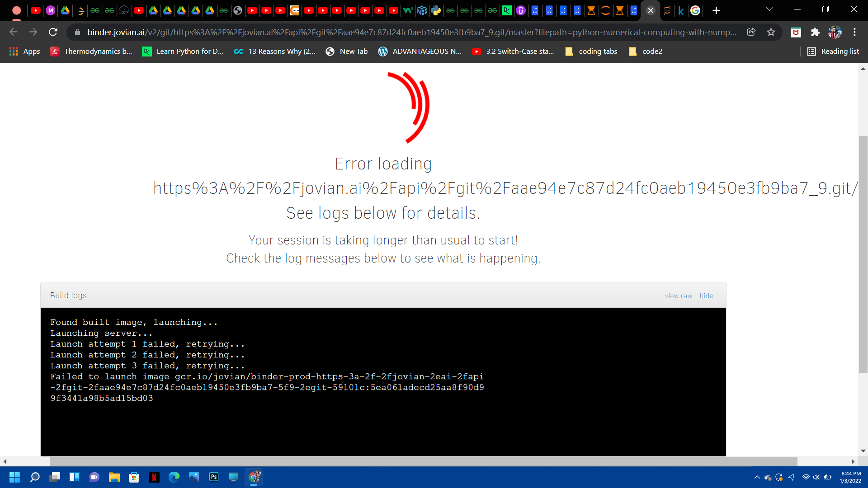Open a new browser tab

click(716, 10)
